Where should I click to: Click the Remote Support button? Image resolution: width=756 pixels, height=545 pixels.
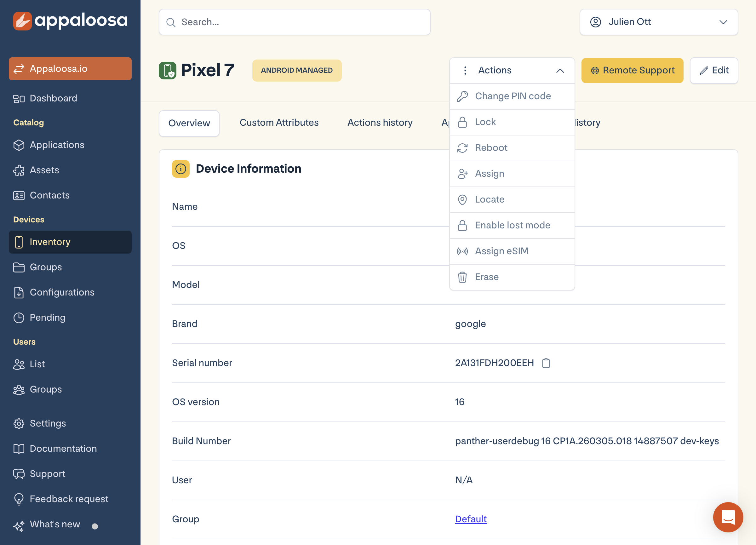coord(632,70)
